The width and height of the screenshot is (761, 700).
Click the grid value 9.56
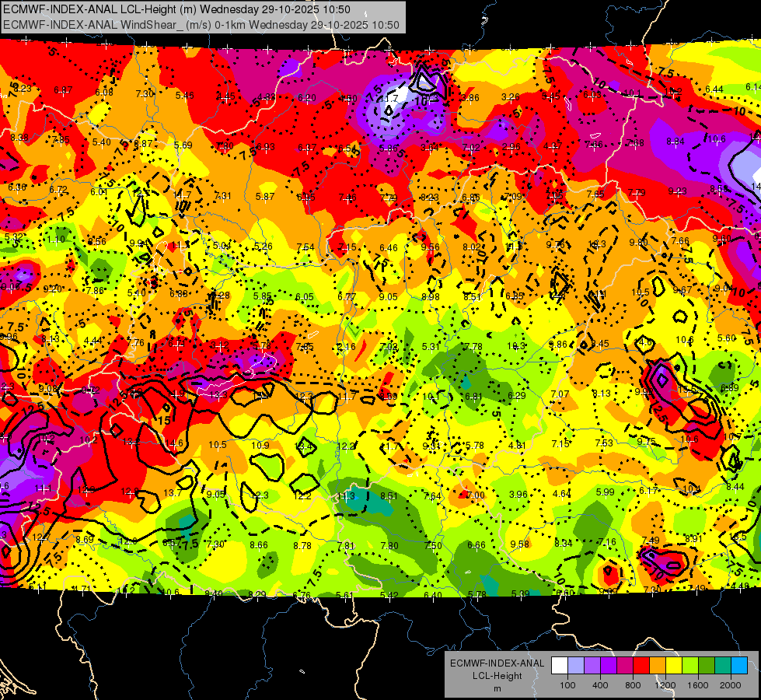coord(431,247)
